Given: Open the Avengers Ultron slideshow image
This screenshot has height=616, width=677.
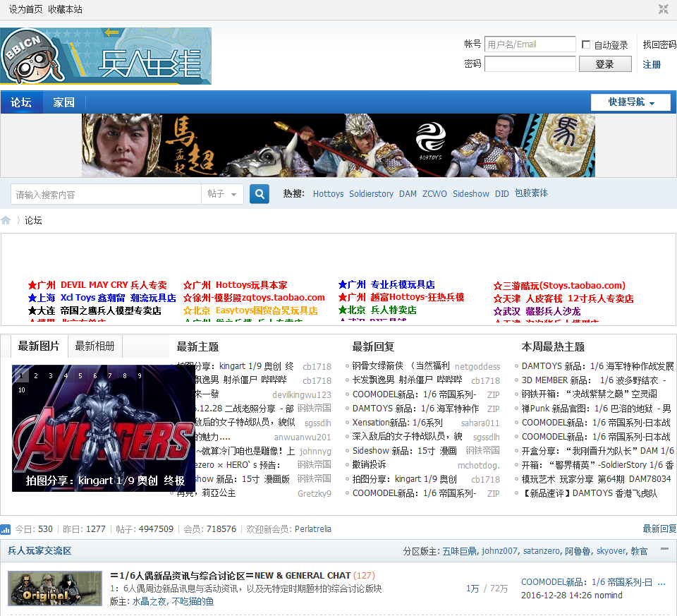Looking at the screenshot, I should point(104,428).
